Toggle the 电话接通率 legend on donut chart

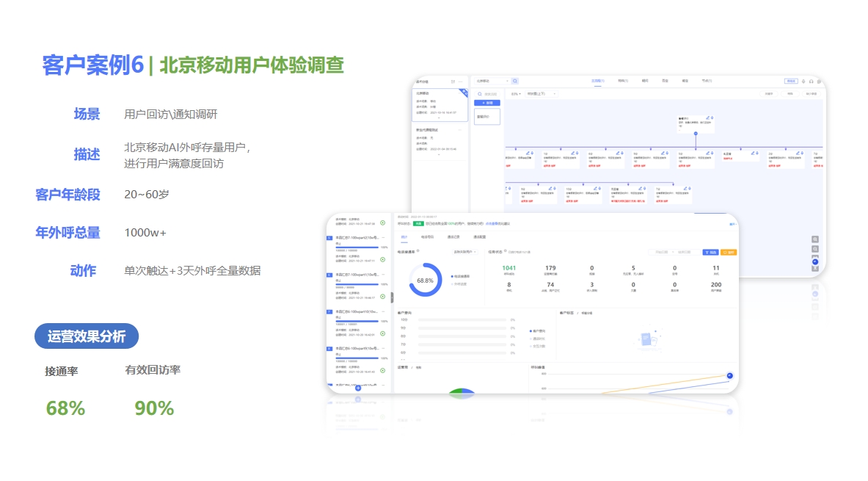point(461,276)
